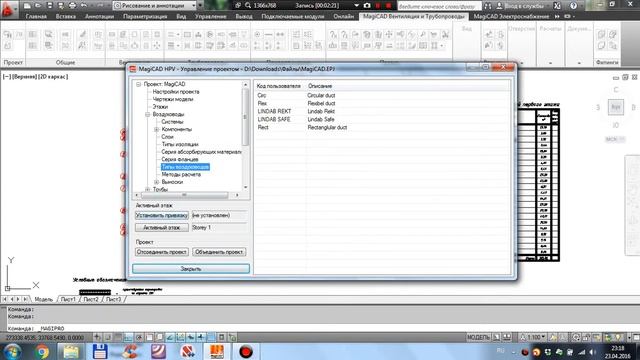Click the keyword search field in title bar

pos(439,6)
